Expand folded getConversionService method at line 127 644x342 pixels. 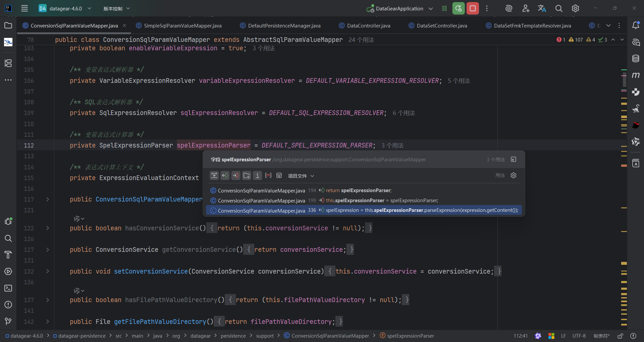(48, 250)
